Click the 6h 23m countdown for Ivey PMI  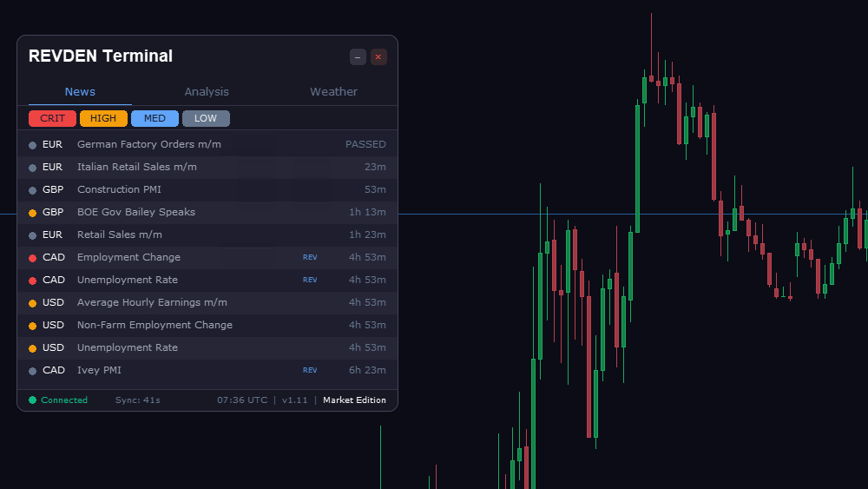[x=367, y=371]
